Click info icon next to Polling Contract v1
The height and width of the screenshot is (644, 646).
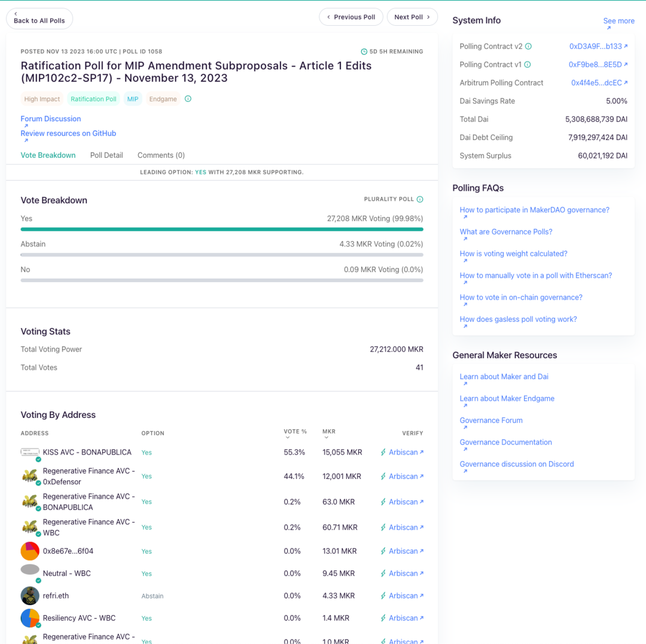528,65
